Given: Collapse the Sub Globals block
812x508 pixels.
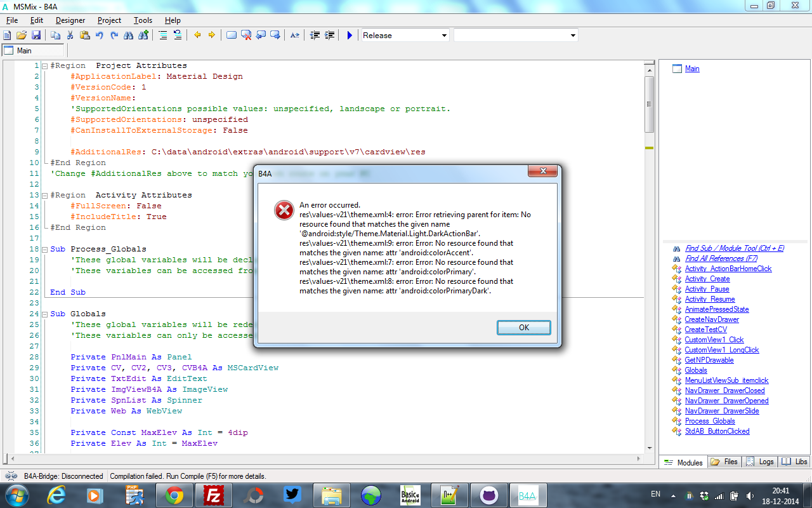Looking at the screenshot, I should point(44,314).
